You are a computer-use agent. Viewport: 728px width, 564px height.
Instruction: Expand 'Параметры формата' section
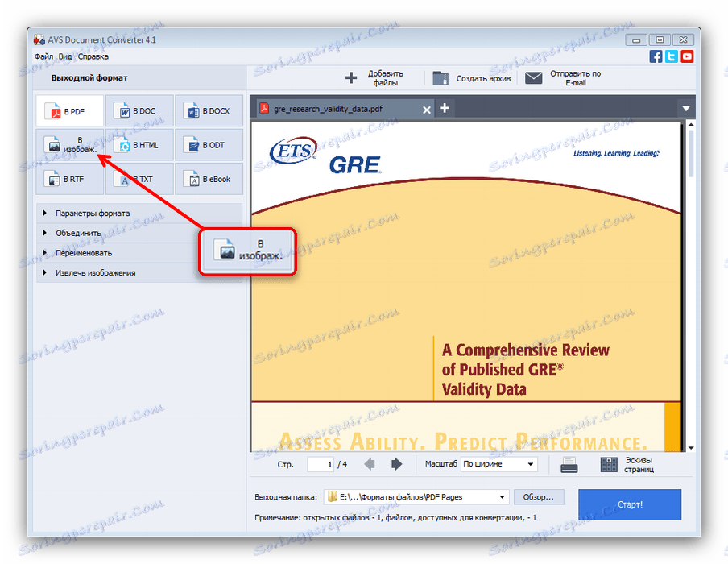click(x=139, y=214)
